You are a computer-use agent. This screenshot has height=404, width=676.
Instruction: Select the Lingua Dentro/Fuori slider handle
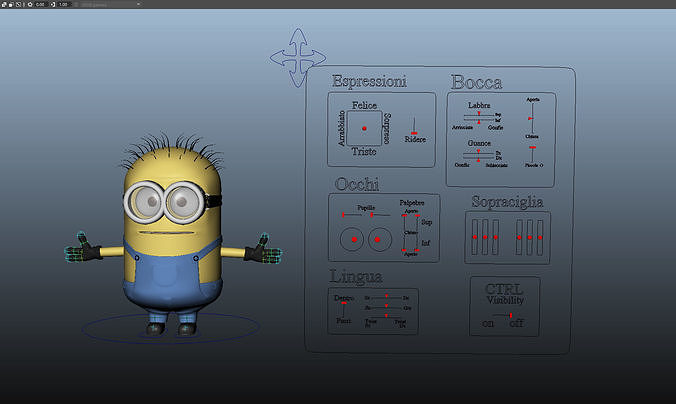[344, 303]
